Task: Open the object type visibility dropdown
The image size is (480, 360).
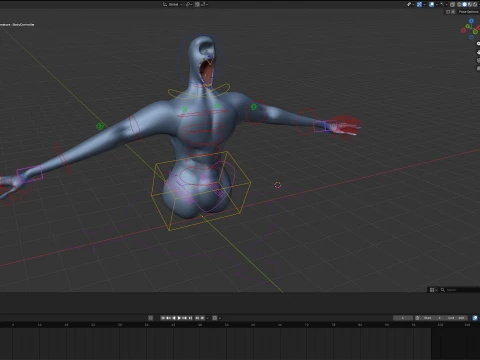Action: click(x=411, y=4)
